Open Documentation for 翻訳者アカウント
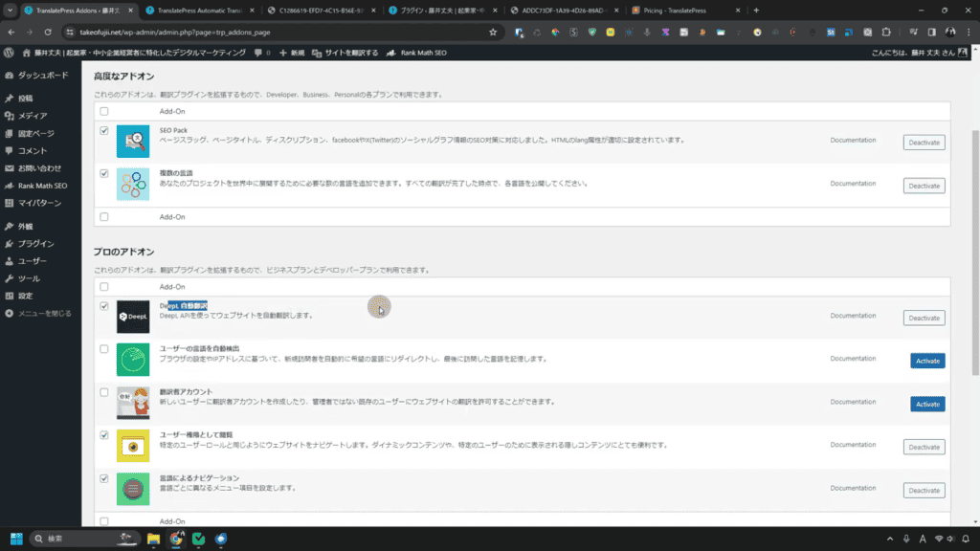The width and height of the screenshot is (980, 551). (853, 402)
